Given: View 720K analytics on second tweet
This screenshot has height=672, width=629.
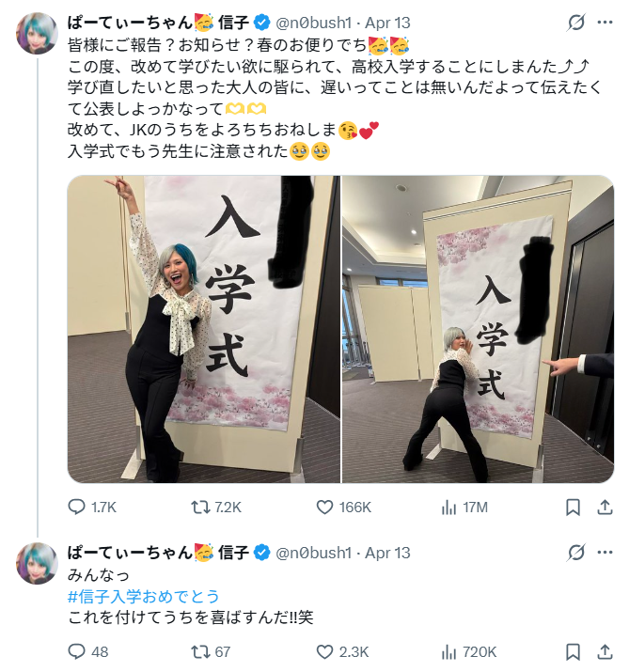Looking at the screenshot, I should coord(448,652).
